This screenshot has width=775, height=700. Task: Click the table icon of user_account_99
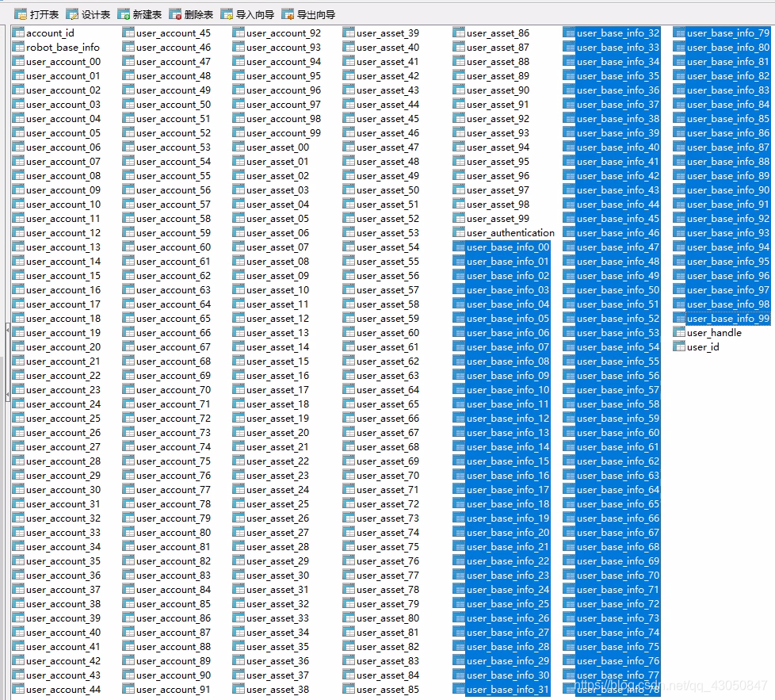[239, 133]
